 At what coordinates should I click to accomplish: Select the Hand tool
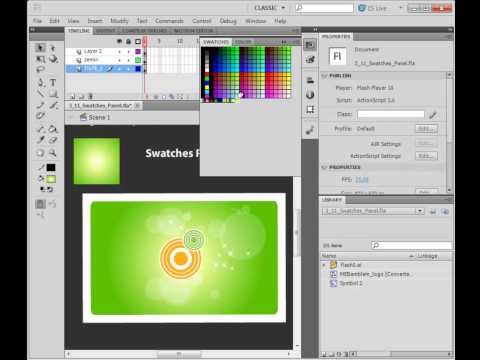click(41, 153)
